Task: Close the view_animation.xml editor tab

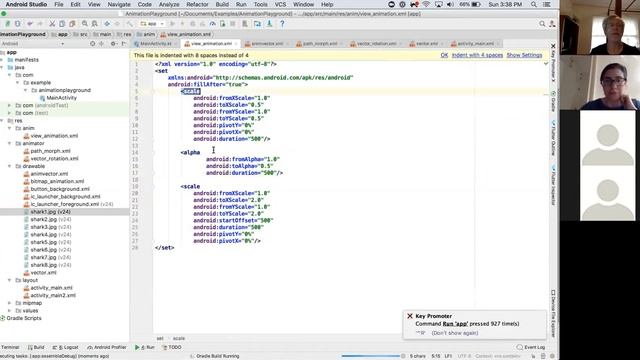Action: [x=236, y=44]
